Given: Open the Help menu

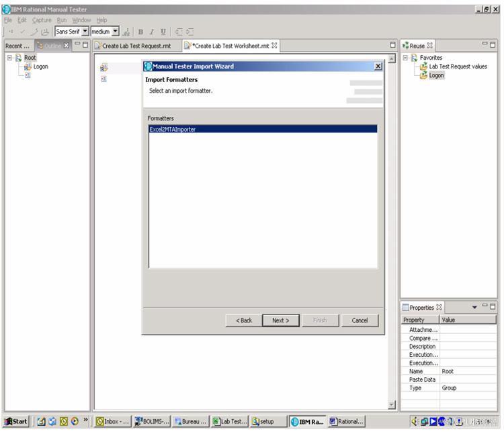Looking at the screenshot, I should (x=101, y=20).
